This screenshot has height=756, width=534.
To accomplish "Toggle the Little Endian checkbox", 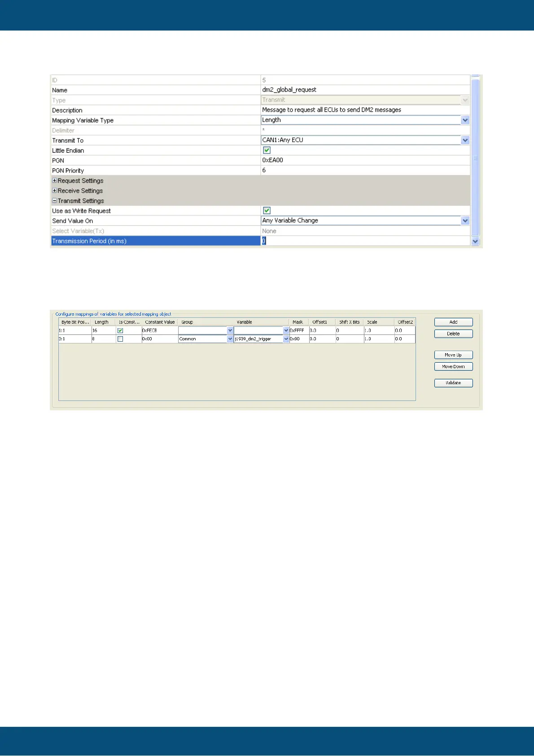I will [267, 150].
